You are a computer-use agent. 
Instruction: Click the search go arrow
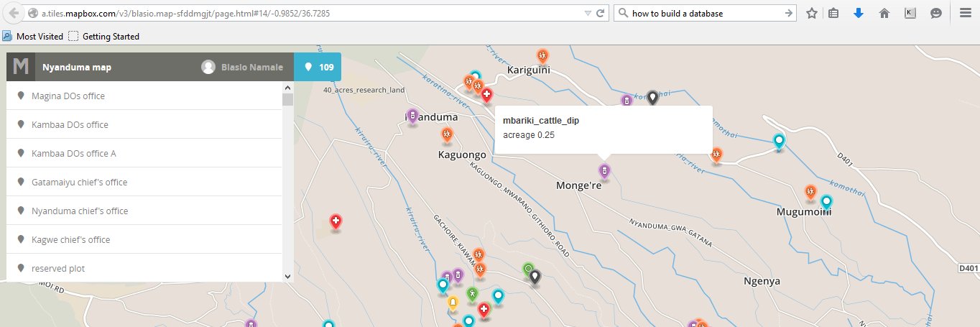click(788, 13)
